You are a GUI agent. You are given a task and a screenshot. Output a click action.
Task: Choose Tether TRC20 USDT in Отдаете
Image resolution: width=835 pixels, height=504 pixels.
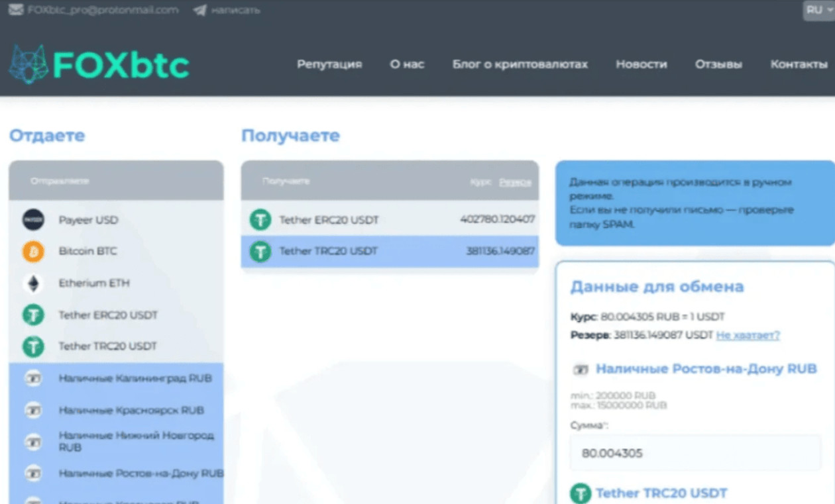(116, 346)
